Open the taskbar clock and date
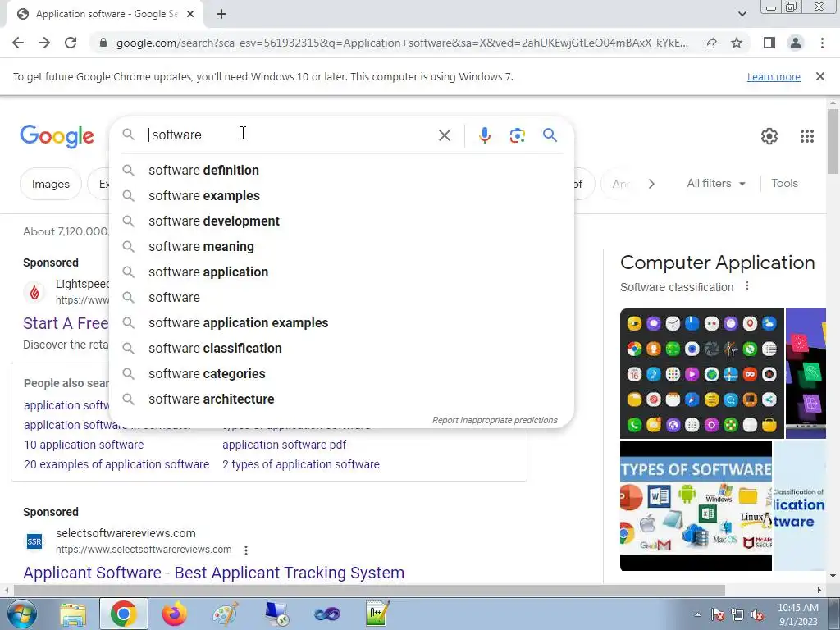This screenshot has height=630, width=840. pos(797,614)
